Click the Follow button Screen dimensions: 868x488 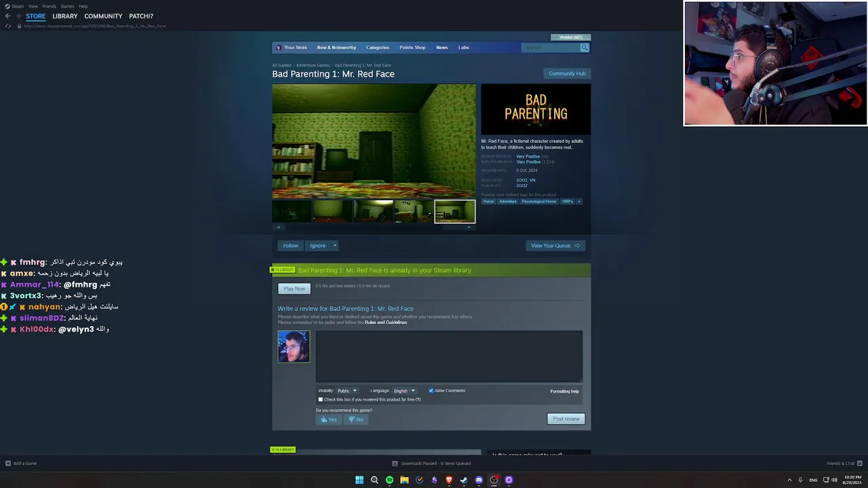[291, 246]
